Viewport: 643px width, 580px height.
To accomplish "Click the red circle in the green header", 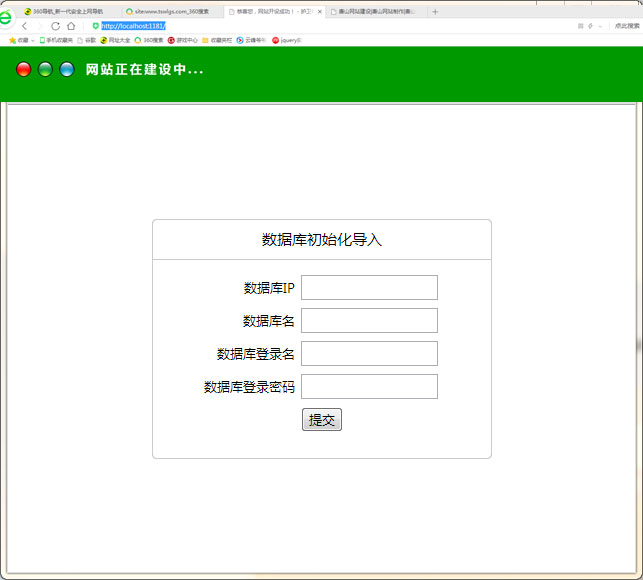I will pyautogui.click(x=24, y=69).
